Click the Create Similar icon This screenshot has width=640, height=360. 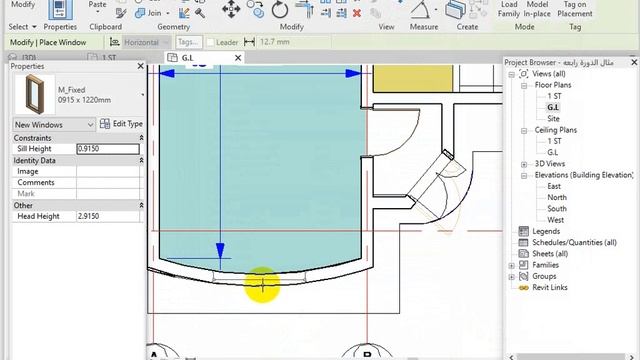456,9
